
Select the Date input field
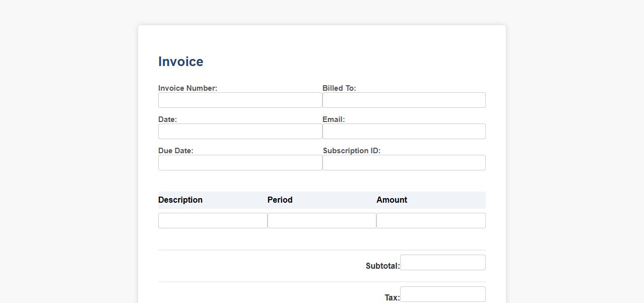240,131
